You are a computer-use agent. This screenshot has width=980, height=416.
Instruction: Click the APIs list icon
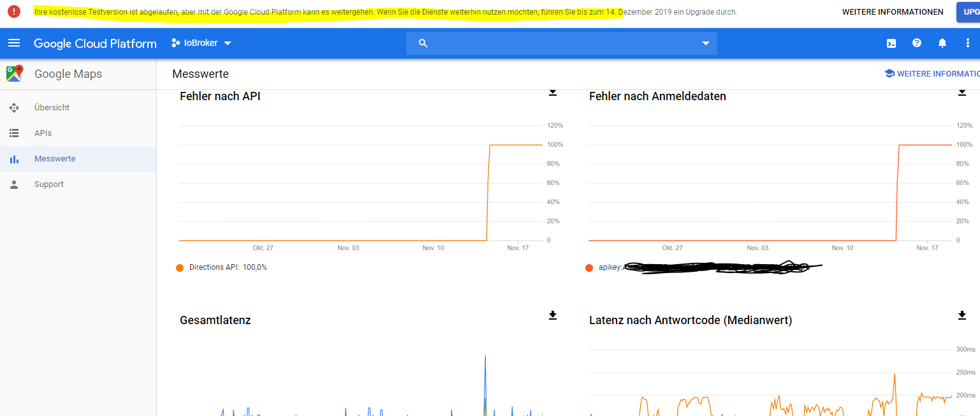14,133
